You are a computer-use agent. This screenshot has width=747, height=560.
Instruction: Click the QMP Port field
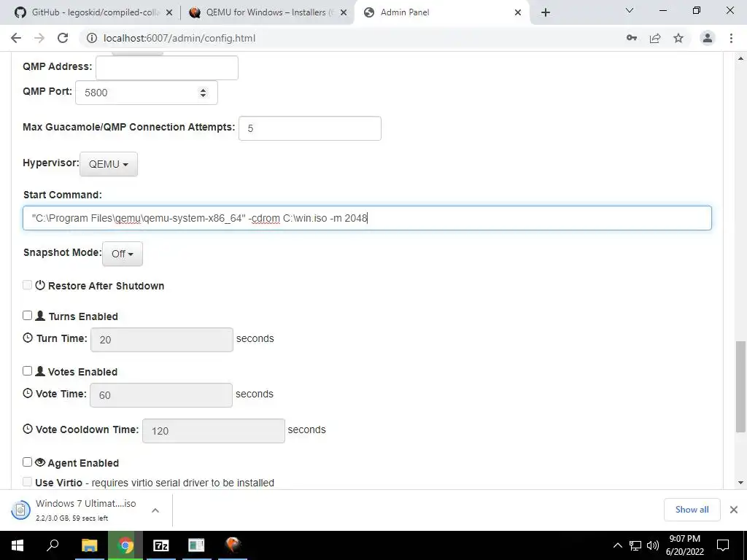146,93
